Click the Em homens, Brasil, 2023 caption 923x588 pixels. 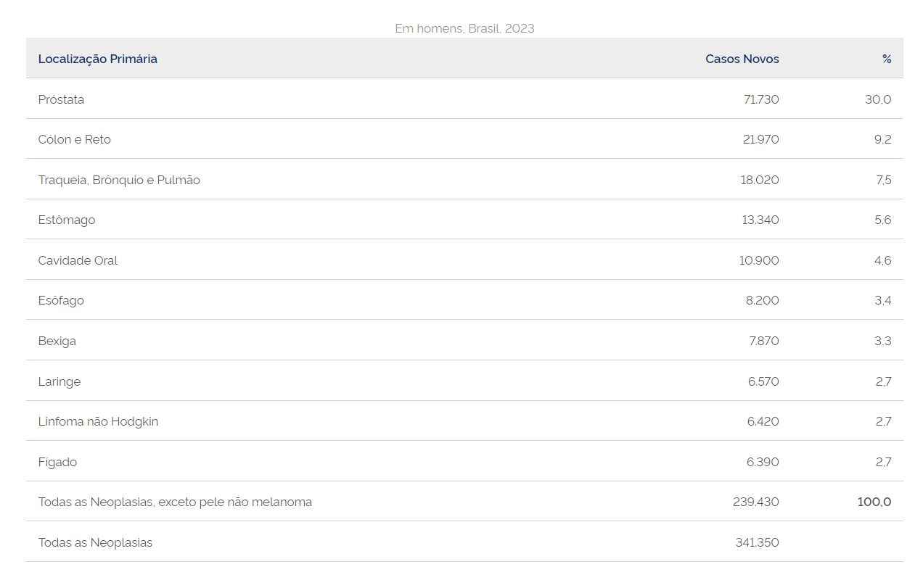[x=464, y=28]
